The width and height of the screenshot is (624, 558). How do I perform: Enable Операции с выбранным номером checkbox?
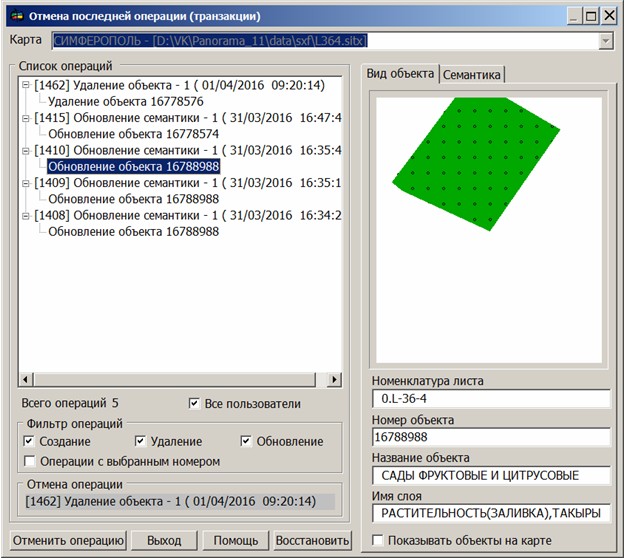(x=29, y=461)
